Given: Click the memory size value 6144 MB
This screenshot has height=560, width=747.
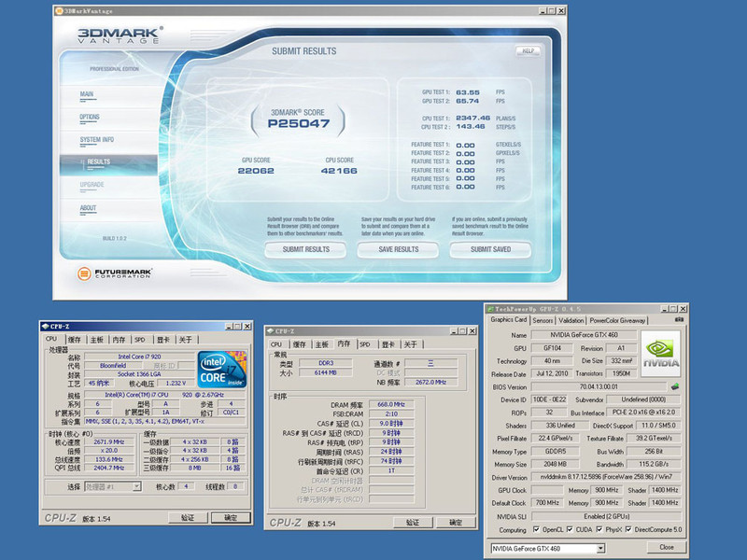Looking at the screenshot, I should (325, 372).
